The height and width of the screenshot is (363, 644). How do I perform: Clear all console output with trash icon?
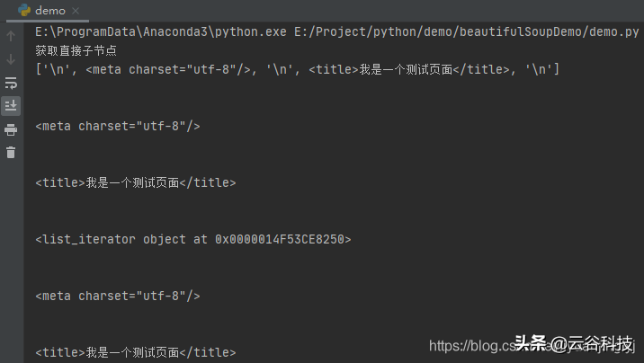coord(11,153)
